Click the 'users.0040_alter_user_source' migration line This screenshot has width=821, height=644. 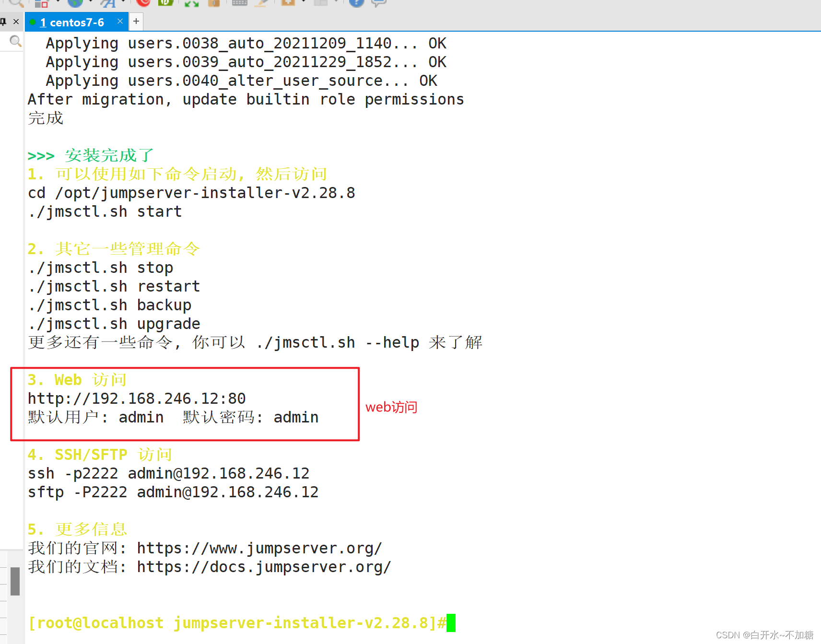(242, 81)
